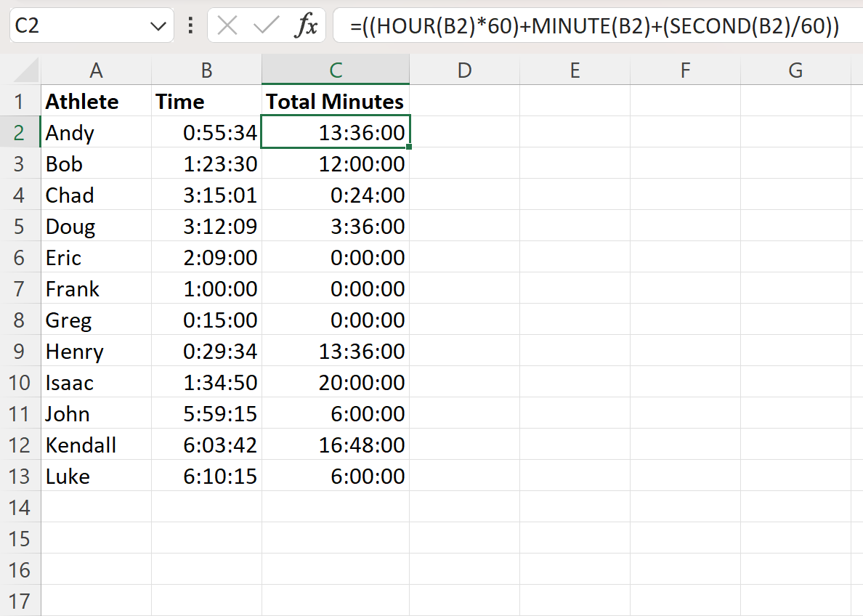The height and width of the screenshot is (616, 863).
Task: Select empty cell D5
Action: [464, 226]
